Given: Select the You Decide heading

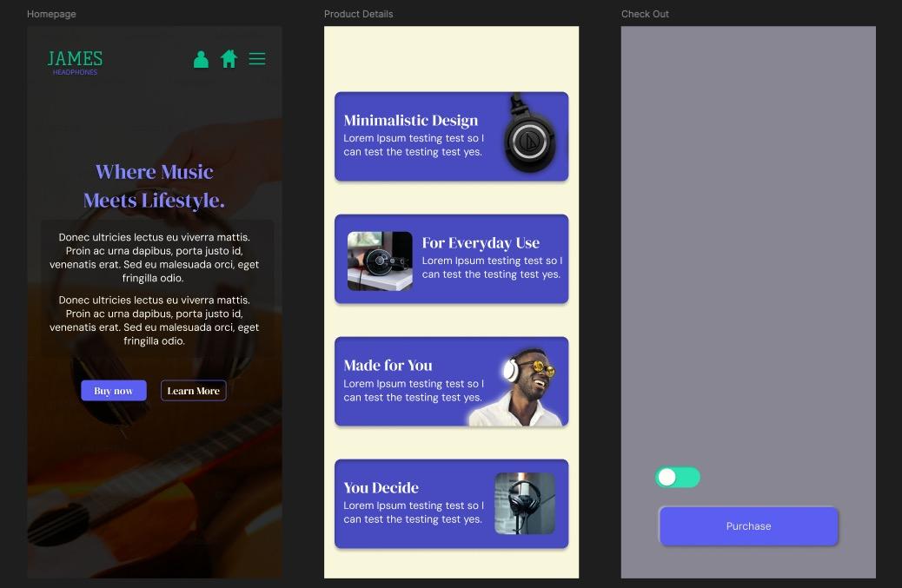Looking at the screenshot, I should coord(381,488).
